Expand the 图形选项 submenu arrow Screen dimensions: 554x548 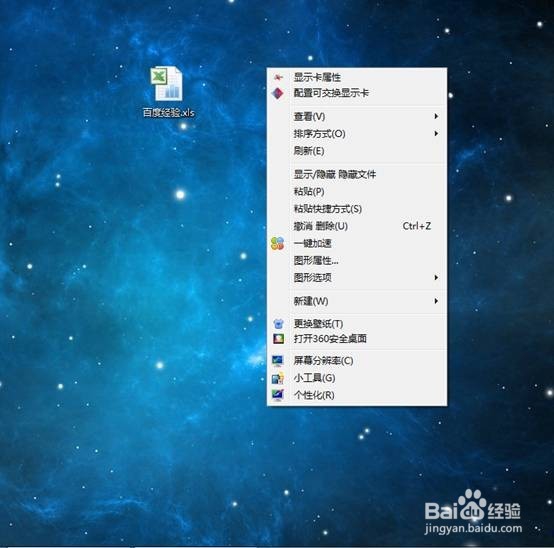436,278
